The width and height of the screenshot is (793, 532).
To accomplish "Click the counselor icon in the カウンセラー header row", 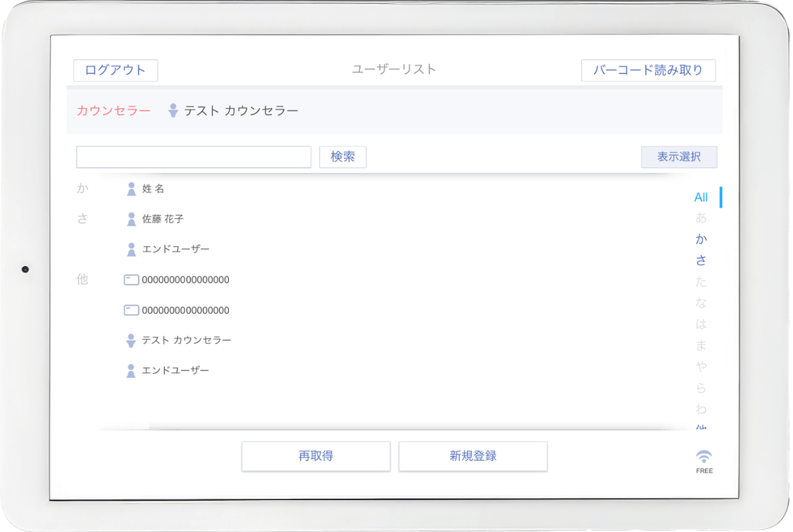I will 173,110.
